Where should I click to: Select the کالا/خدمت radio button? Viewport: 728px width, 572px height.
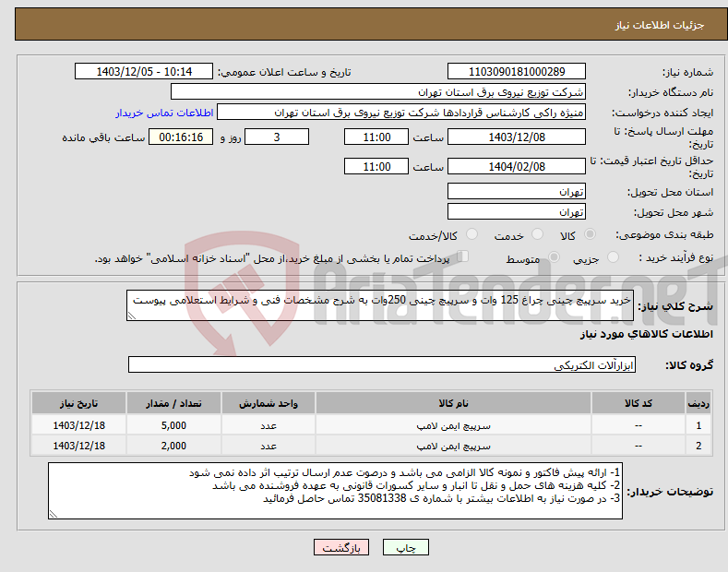click(x=471, y=234)
